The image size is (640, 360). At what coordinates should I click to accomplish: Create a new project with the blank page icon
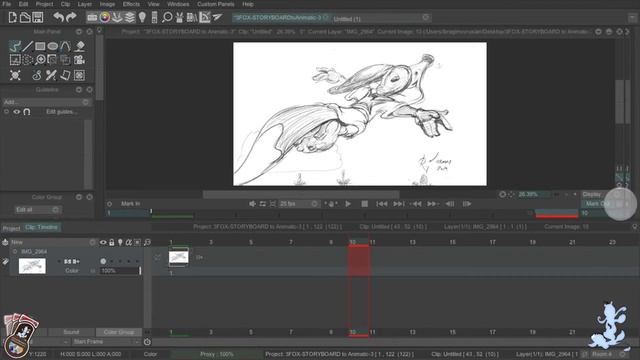click(x=13, y=17)
